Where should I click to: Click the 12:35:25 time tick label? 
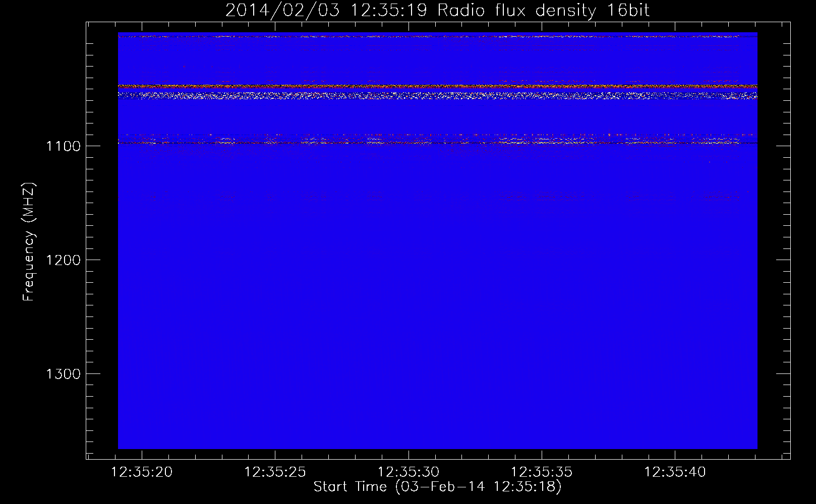point(275,472)
